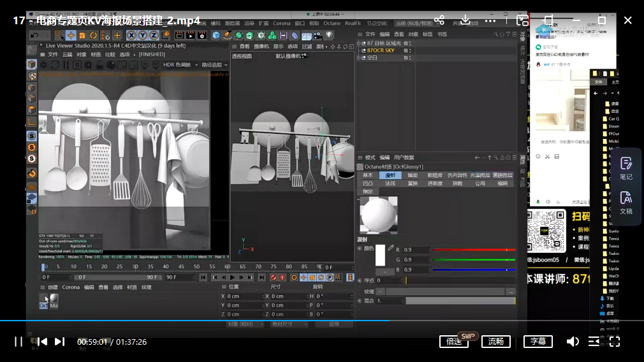Toggle the 字幕 subtitles button
This screenshot has height=362, width=644.
[538, 342]
